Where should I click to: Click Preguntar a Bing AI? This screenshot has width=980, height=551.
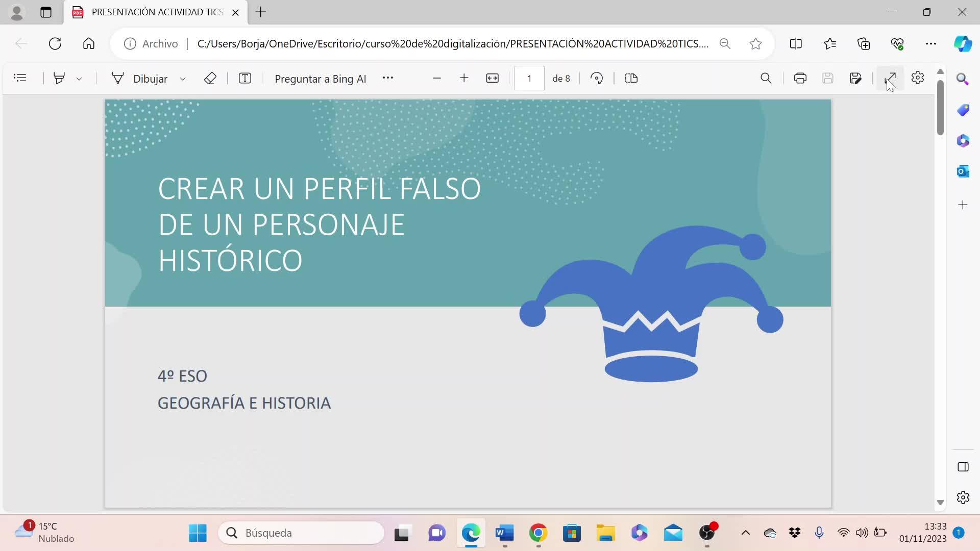(x=320, y=79)
